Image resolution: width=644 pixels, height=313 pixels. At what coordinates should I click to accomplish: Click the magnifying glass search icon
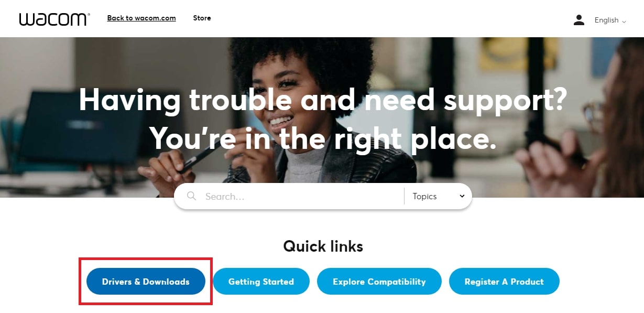pyautogui.click(x=192, y=196)
